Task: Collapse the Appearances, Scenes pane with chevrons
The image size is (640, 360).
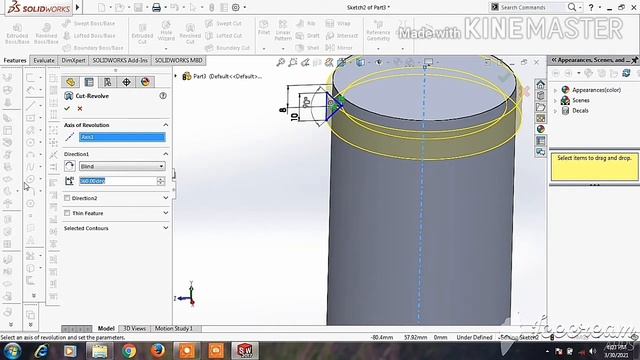Action: click(554, 60)
